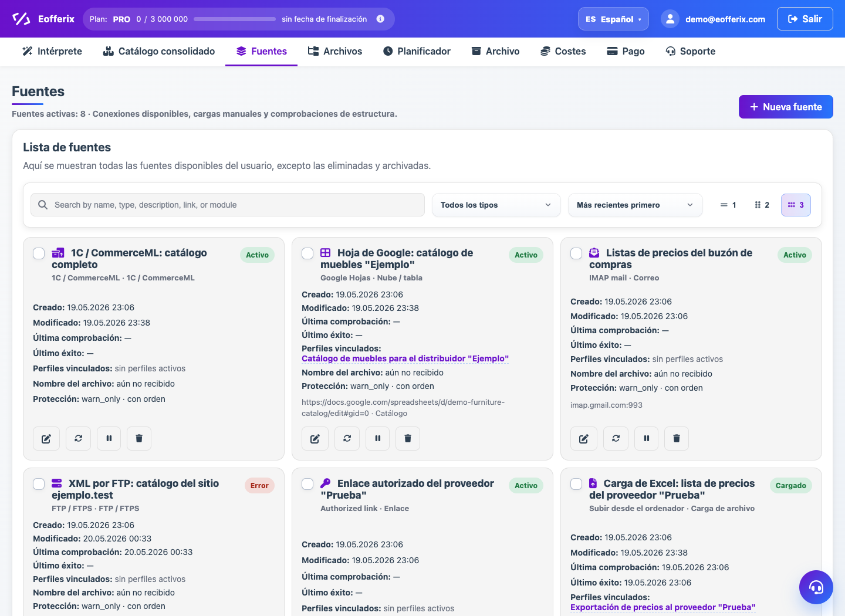Image resolution: width=845 pixels, height=616 pixels.
Task: Click the mailbox icon on Listas de precios card
Action: (594, 253)
